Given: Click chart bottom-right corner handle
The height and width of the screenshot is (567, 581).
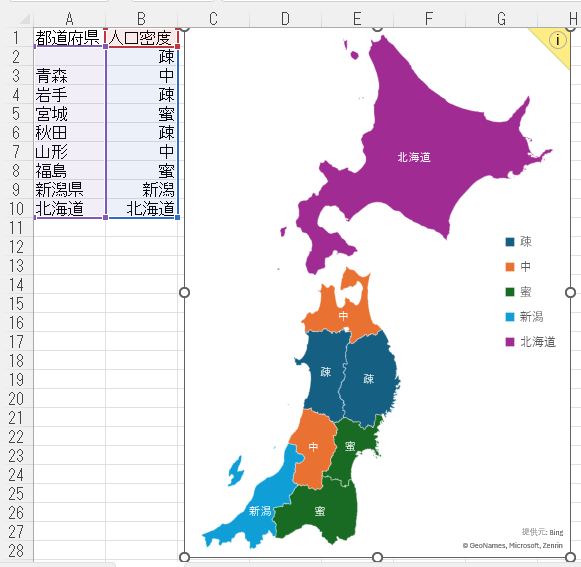Looking at the screenshot, I should tap(571, 557).
